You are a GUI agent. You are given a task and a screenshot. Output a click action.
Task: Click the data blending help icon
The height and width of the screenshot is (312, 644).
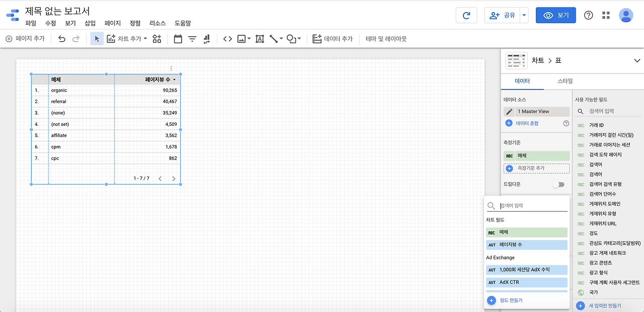(x=566, y=123)
